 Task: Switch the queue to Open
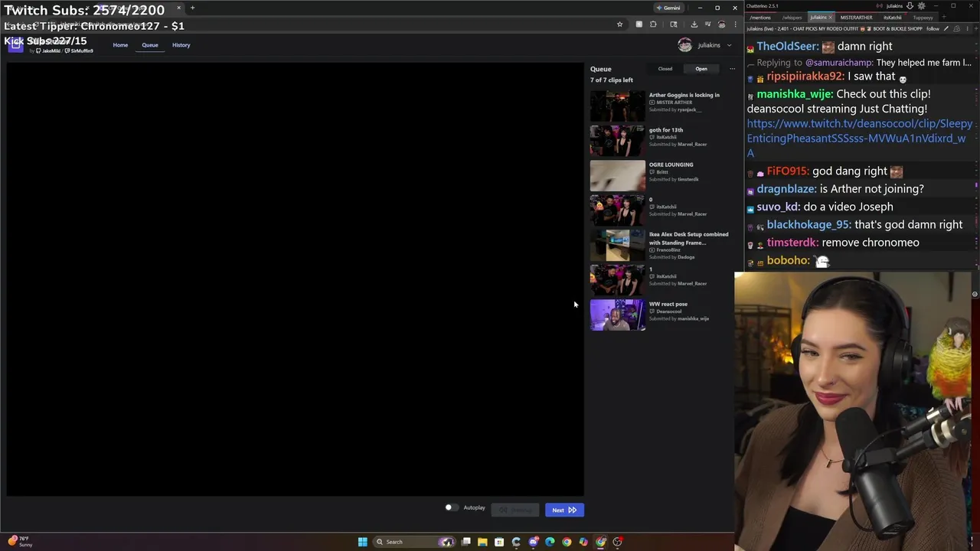[701, 69]
